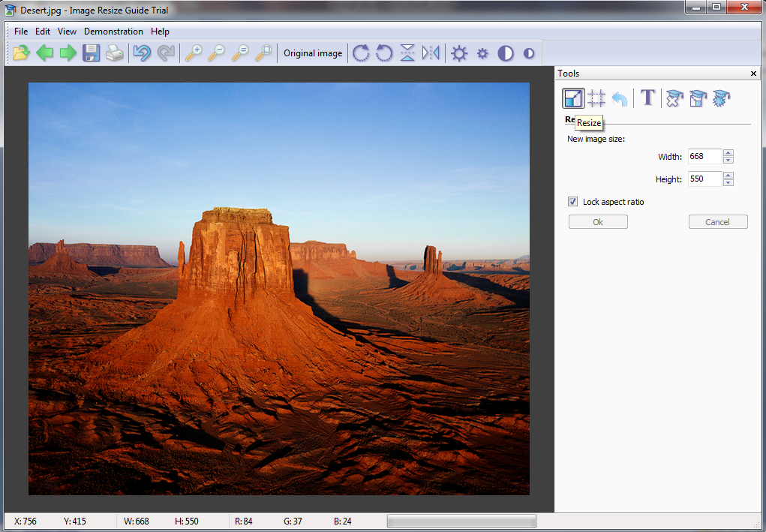This screenshot has height=532, width=766.
Task: Click into the Height input field
Action: [704, 179]
